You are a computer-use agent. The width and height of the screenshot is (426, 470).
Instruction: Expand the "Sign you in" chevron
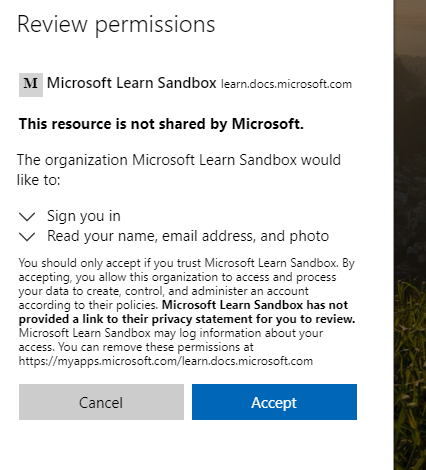27,217
